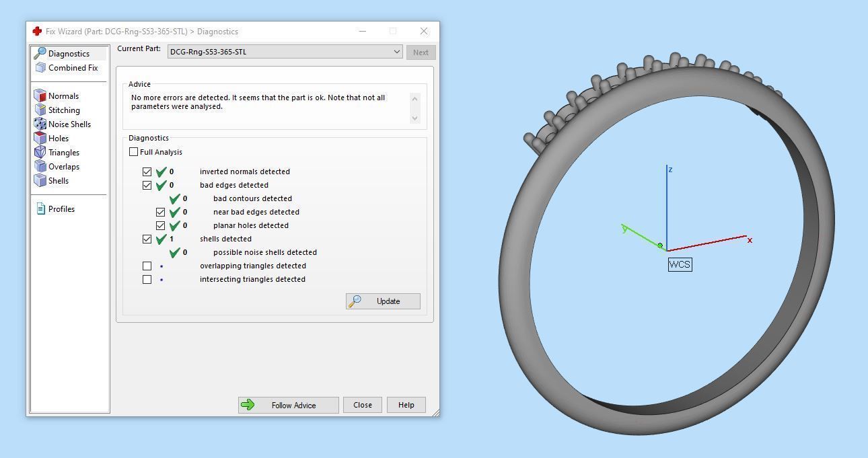Viewport: 868px width, 458px height.
Task: Switch to the Combined Fix page
Action: pyautogui.click(x=73, y=68)
